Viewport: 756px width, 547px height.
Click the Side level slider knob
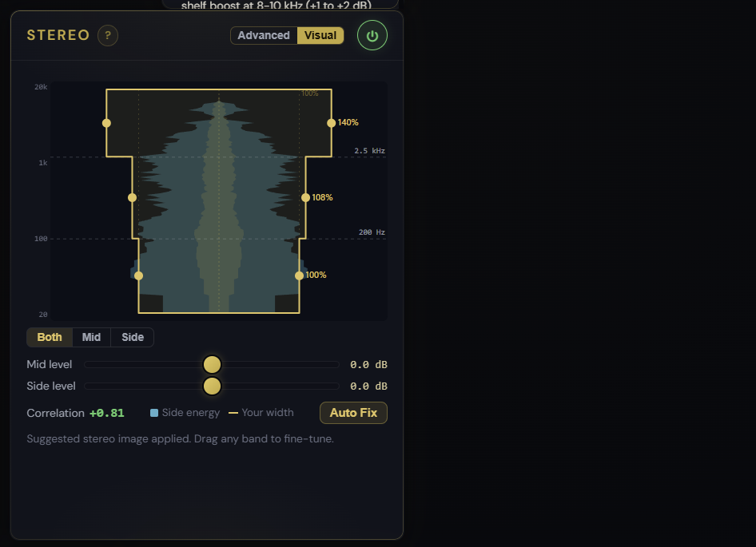tap(212, 386)
